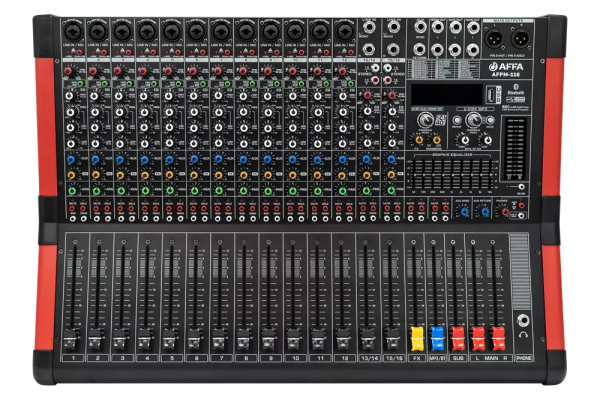Click the 'GRAPHIC EQUALIZER' label
The image size is (600, 400).
click(x=452, y=155)
